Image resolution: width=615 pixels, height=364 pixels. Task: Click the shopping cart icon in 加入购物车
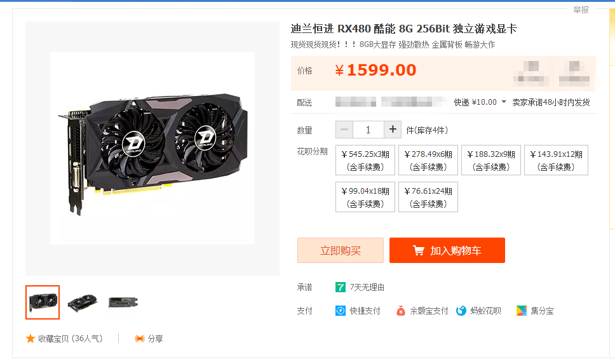pyautogui.click(x=419, y=251)
